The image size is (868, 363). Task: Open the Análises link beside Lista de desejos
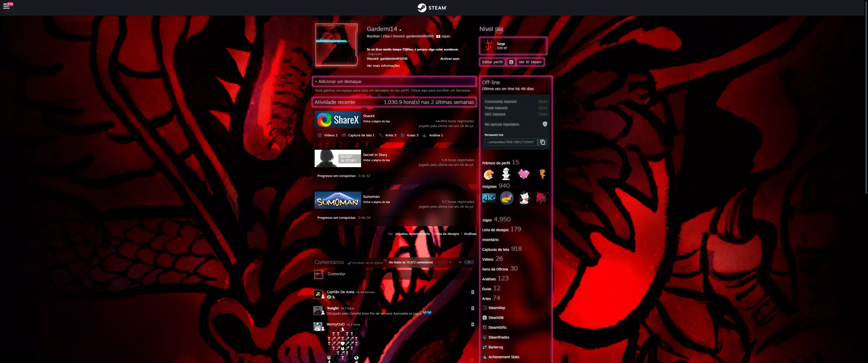click(x=470, y=234)
